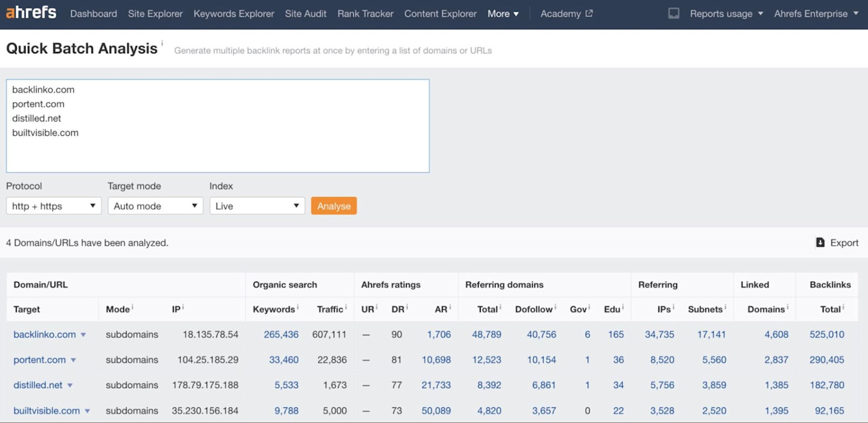Click info icon beside Mode column
Image resolution: width=868 pixels, height=423 pixels.
coord(132,306)
